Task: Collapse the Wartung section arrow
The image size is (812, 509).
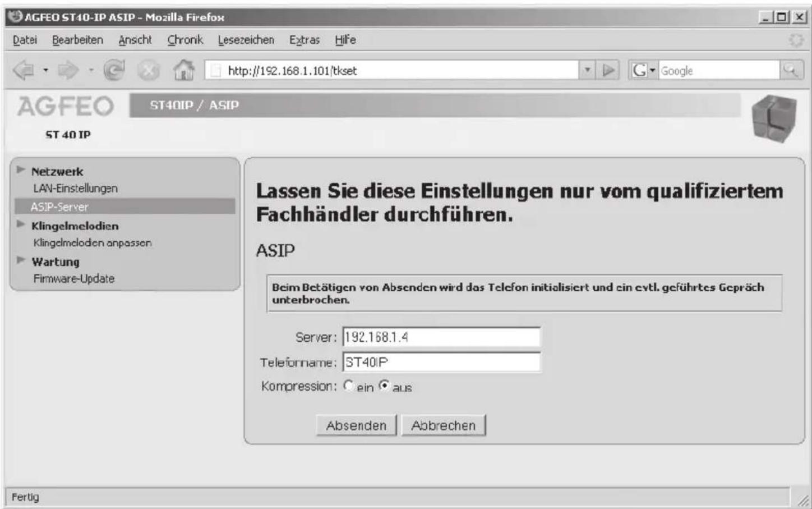Action: [x=21, y=260]
